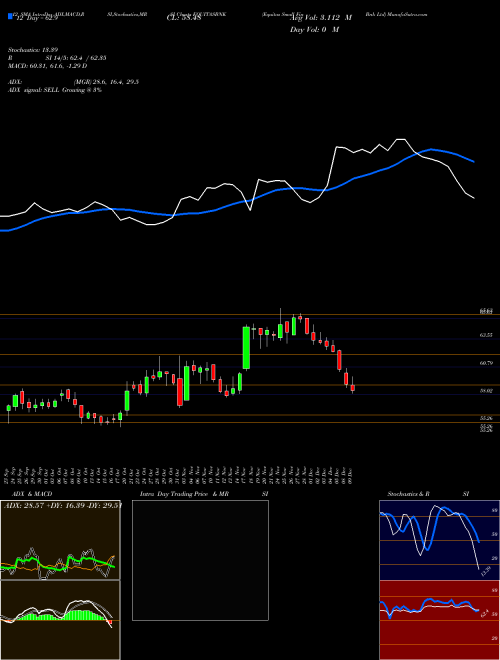Click the last red candlestick on the chart
Viewport: 500px width, 660px height.
coord(353,388)
